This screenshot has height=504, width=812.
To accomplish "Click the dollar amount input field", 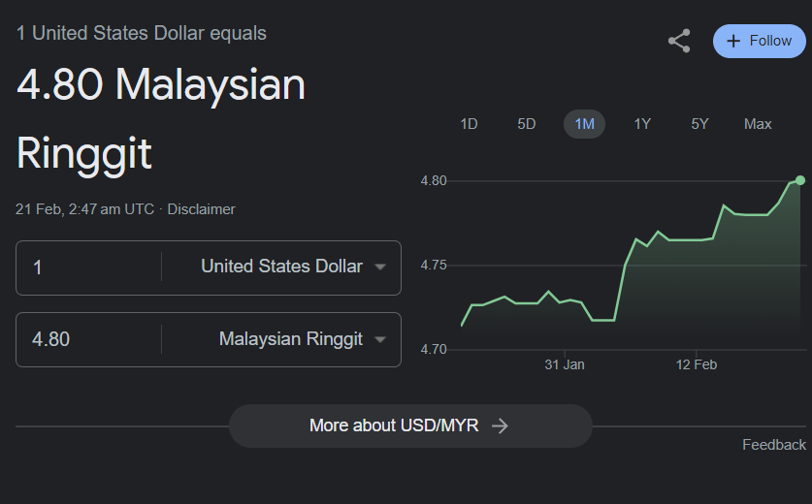I will [88, 268].
